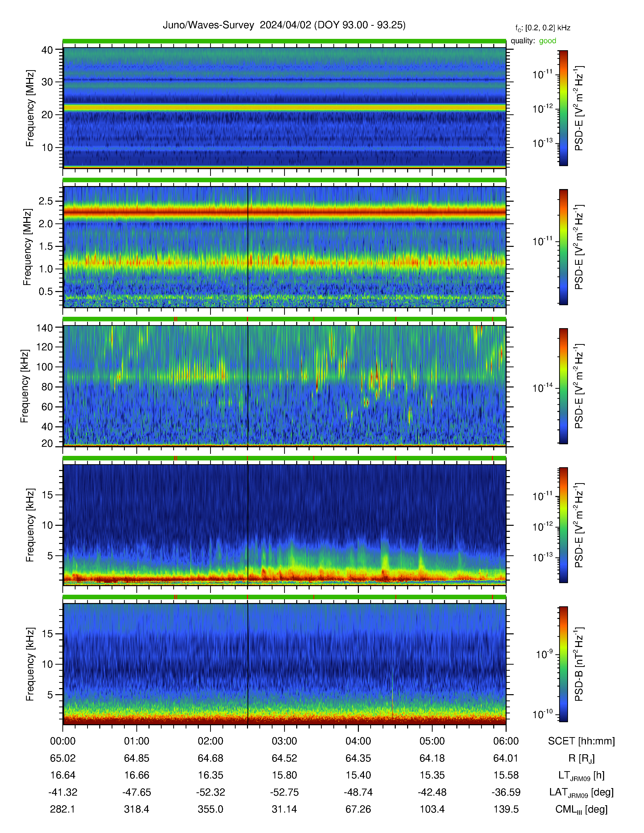644x833 pixels.
Task: Click the 04:00 SCET time label
Action: 358,741
